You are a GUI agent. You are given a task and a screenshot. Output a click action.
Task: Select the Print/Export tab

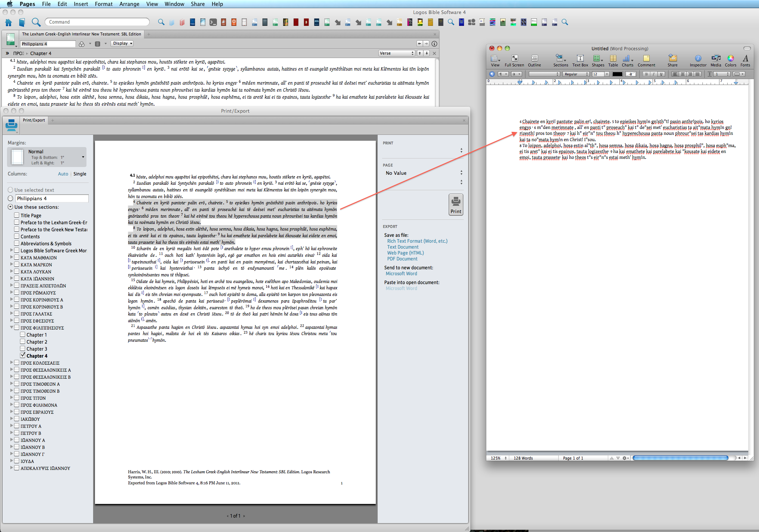34,120
